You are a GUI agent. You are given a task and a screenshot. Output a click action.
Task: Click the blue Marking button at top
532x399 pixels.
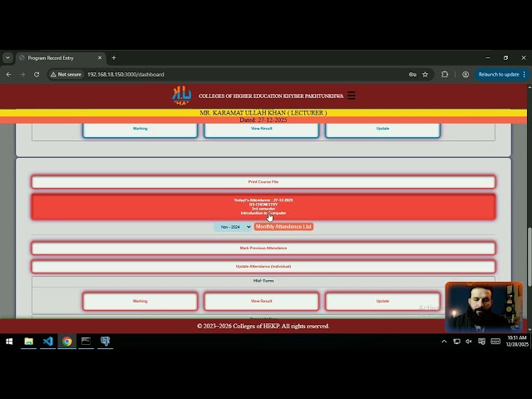pyautogui.click(x=140, y=129)
